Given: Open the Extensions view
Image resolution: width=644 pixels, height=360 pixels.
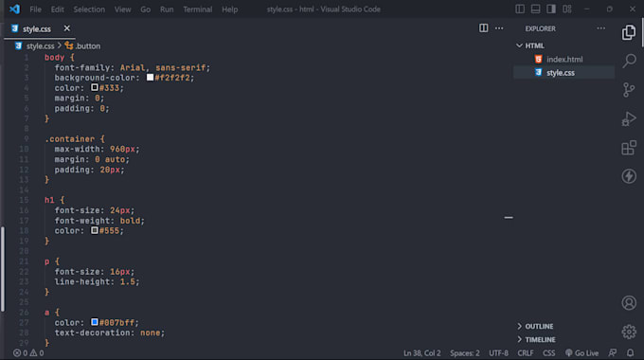Looking at the screenshot, I should pos(629,148).
